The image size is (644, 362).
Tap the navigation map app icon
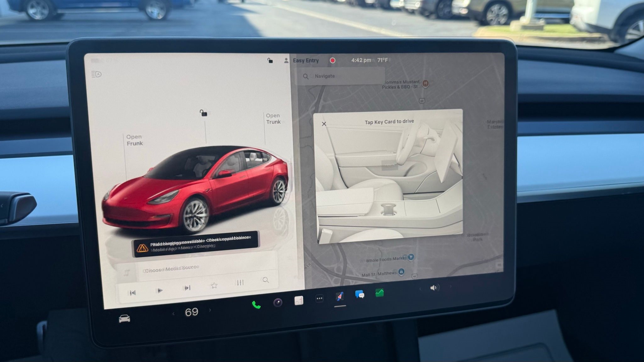coord(340,296)
